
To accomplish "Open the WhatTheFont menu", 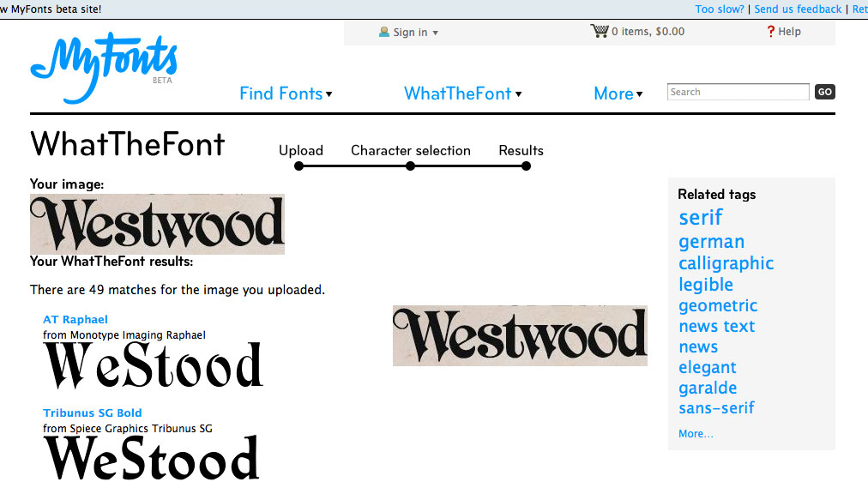I will click(463, 93).
